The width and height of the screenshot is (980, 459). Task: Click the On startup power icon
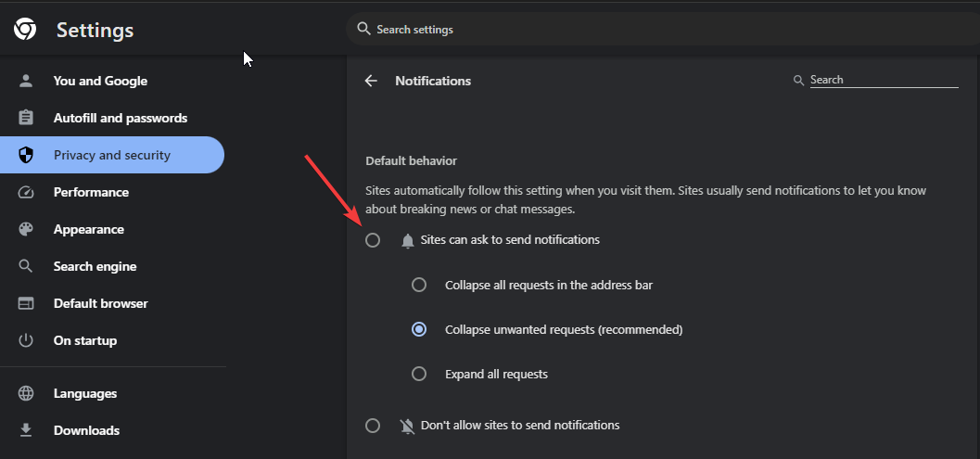pos(26,340)
